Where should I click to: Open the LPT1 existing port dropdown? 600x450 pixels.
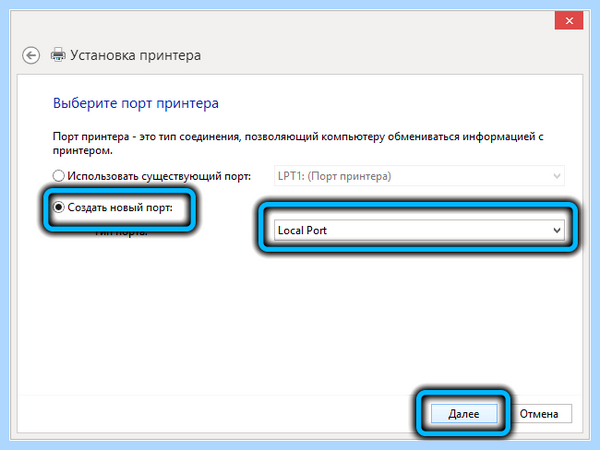[x=419, y=176]
